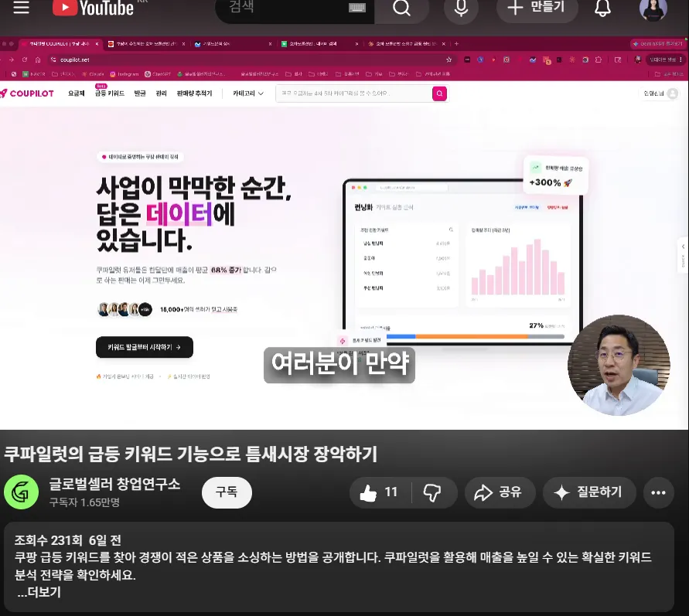Start voice search with the microphone
The height and width of the screenshot is (616, 689).
[461, 8]
